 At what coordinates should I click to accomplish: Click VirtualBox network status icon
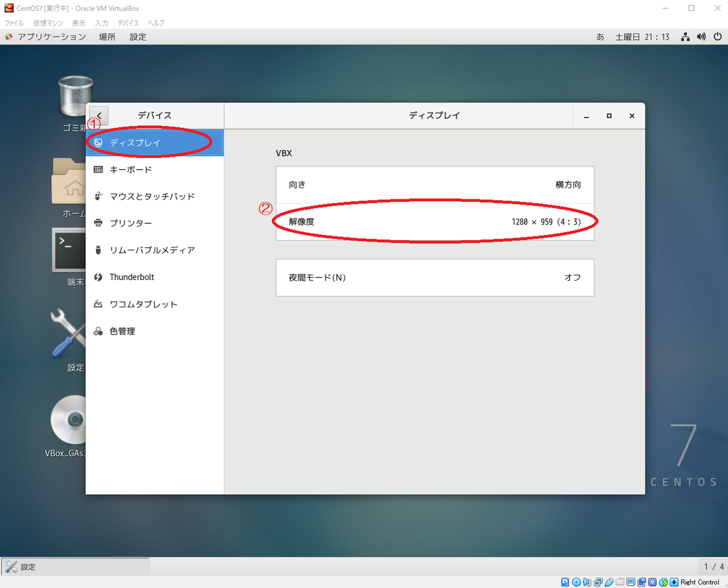point(598,582)
